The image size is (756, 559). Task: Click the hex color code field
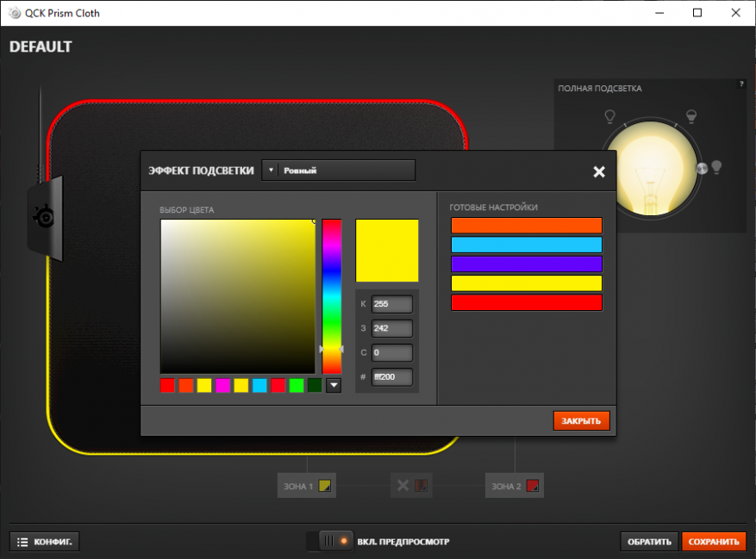[392, 377]
